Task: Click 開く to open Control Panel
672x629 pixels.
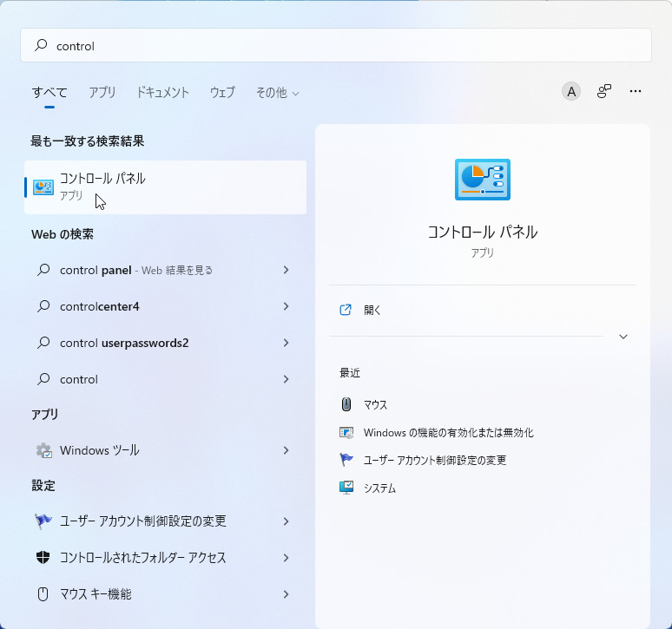Action: [x=372, y=310]
